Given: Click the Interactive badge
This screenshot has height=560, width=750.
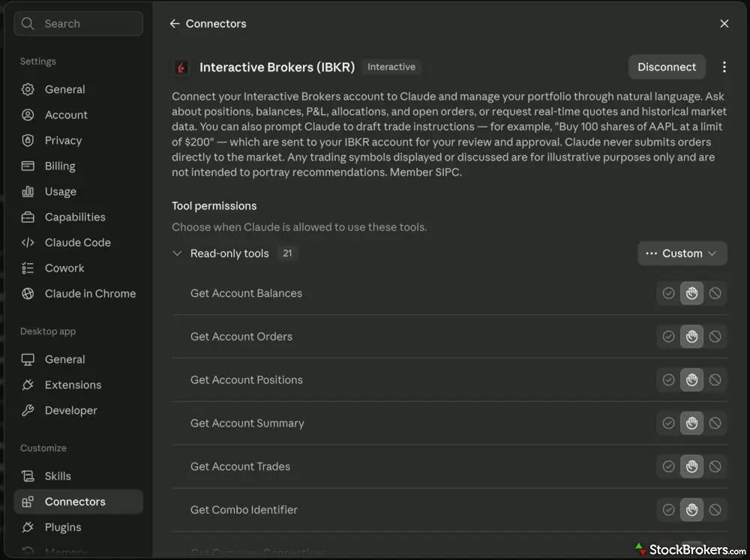Looking at the screenshot, I should (391, 67).
